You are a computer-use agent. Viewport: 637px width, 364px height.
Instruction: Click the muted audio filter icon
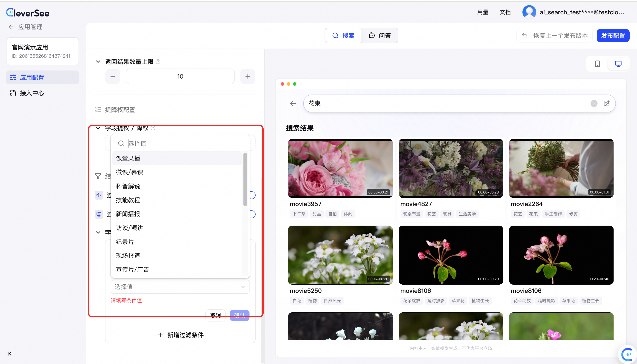99,195
